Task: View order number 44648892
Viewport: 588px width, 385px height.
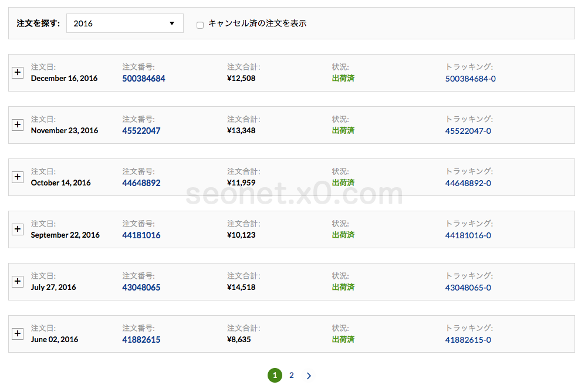Action: [x=141, y=183]
